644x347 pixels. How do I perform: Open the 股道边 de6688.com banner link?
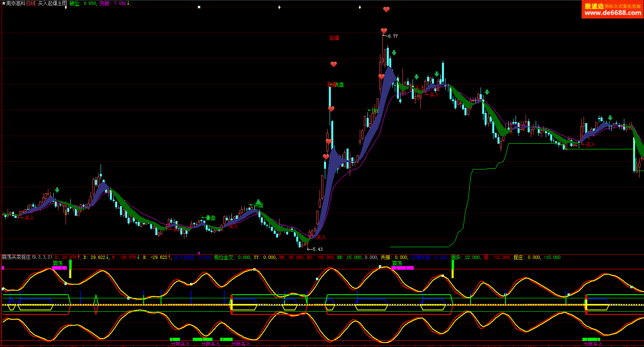[612, 9]
